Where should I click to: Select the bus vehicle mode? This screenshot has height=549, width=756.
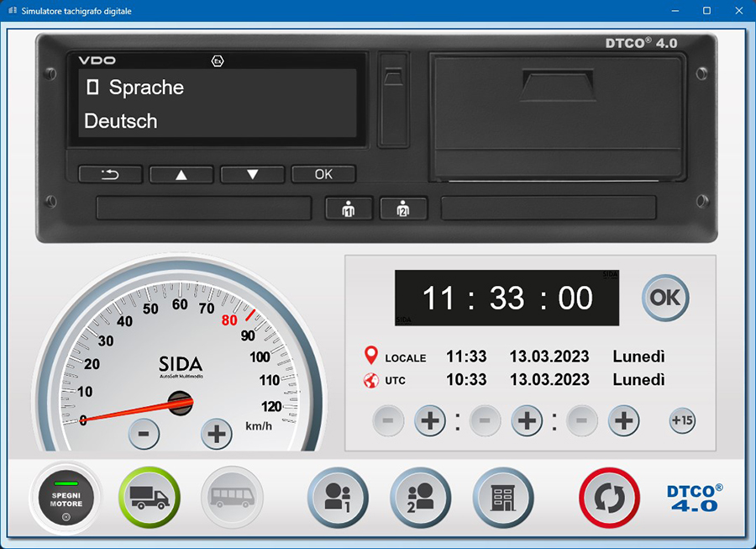click(x=232, y=497)
